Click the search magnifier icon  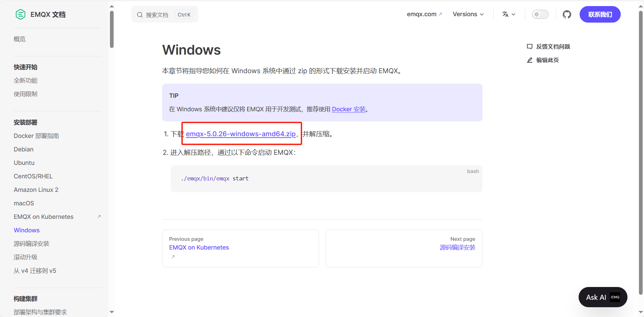pyautogui.click(x=140, y=15)
